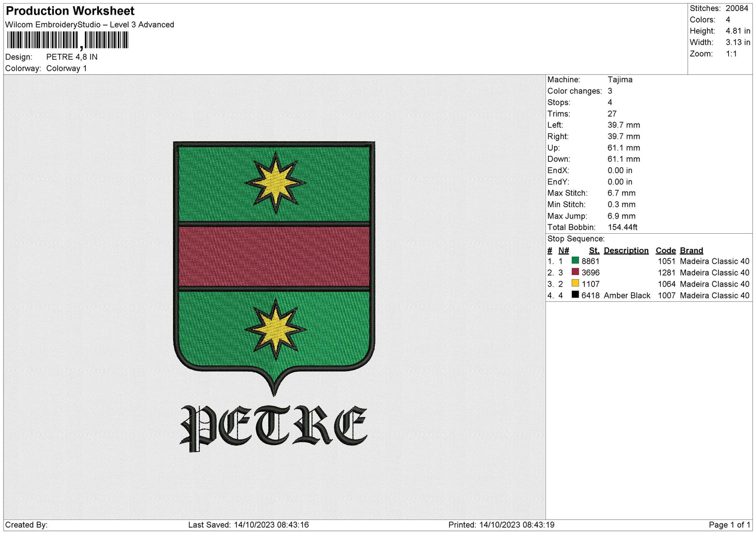Click the Width value 3.13 in

point(738,42)
